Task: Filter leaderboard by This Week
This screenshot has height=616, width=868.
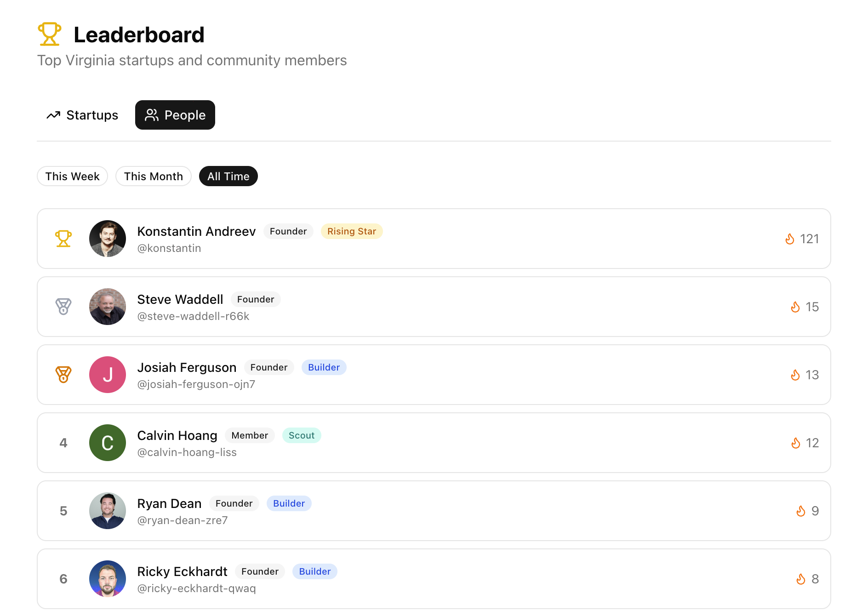Action: pos(72,177)
